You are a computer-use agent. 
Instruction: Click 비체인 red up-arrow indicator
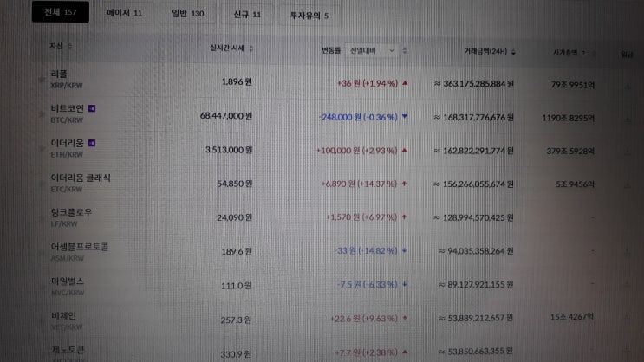[x=405, y=318]
